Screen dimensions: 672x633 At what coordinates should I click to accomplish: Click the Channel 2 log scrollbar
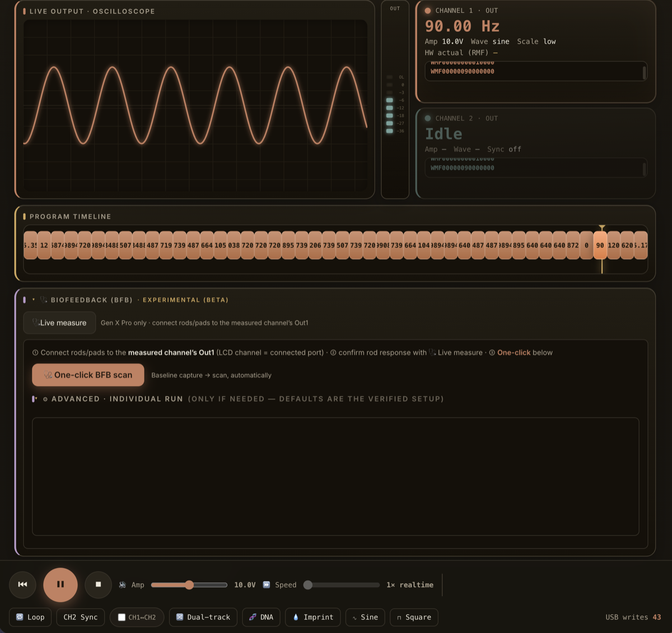pyautogui.click(x=645, y=169)
